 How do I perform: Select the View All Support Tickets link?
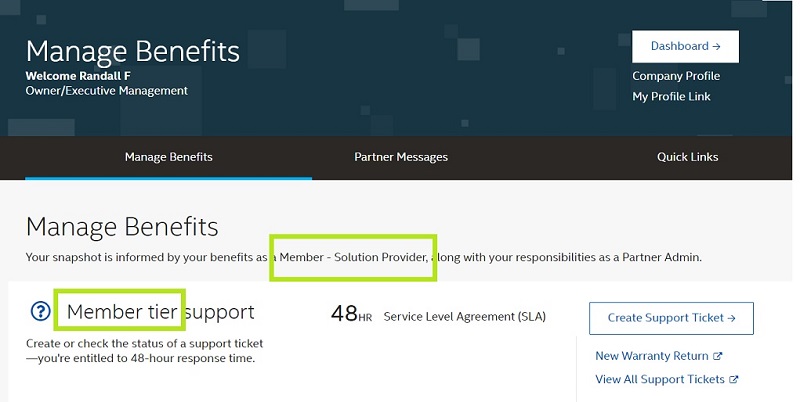pyautogui.click(x=660, y=380)
